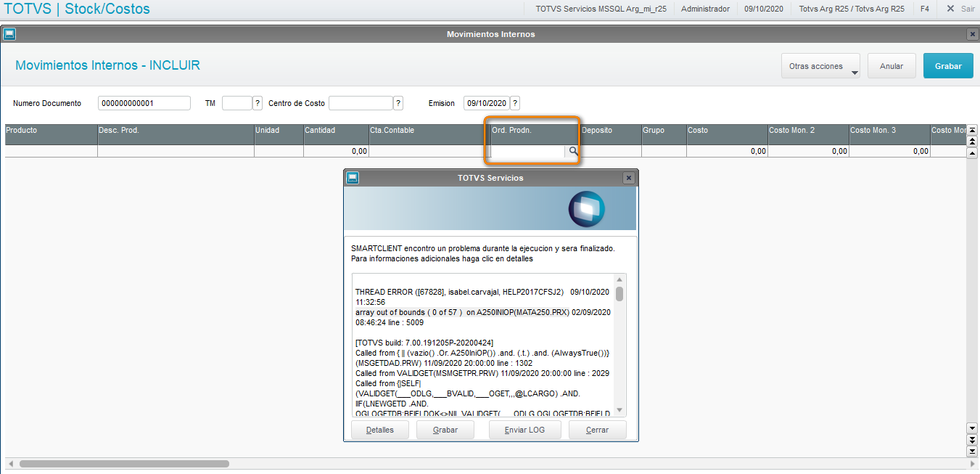Click the Producto column header
The image size is (980, 474).
tap(51, 134)
